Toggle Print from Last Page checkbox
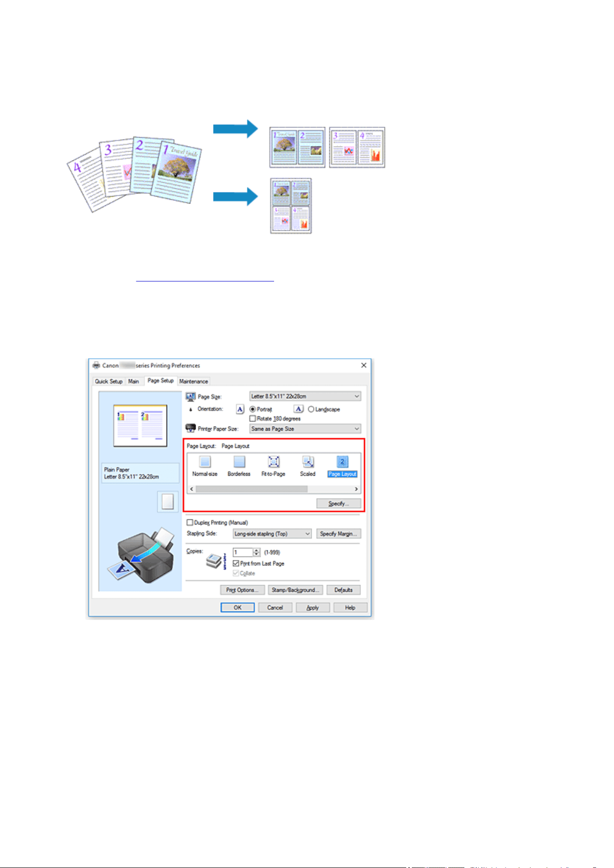Image resolution: width=614 pixels, height=868 pixels. point(236,563)
